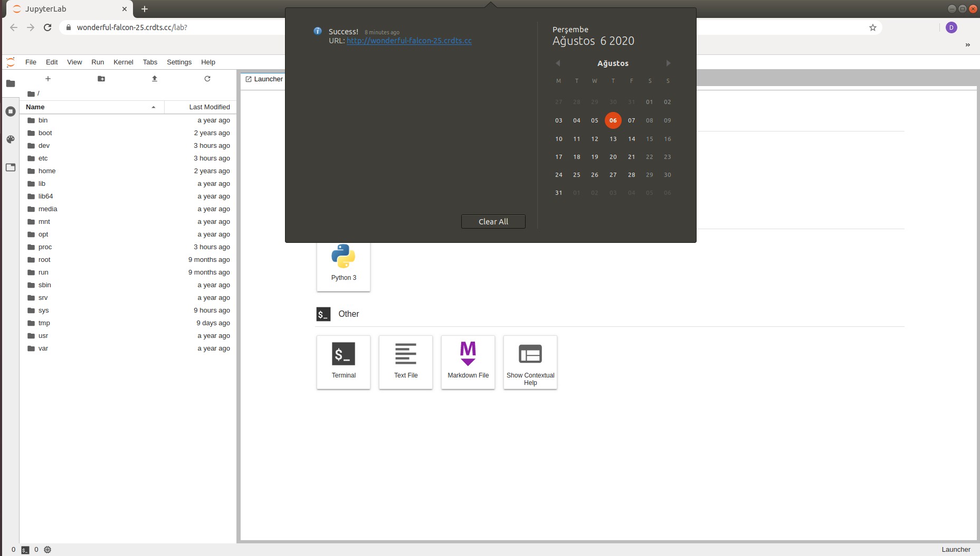Close the JupyterLab browser tab
980x556 pixels.
pos(125,9)
